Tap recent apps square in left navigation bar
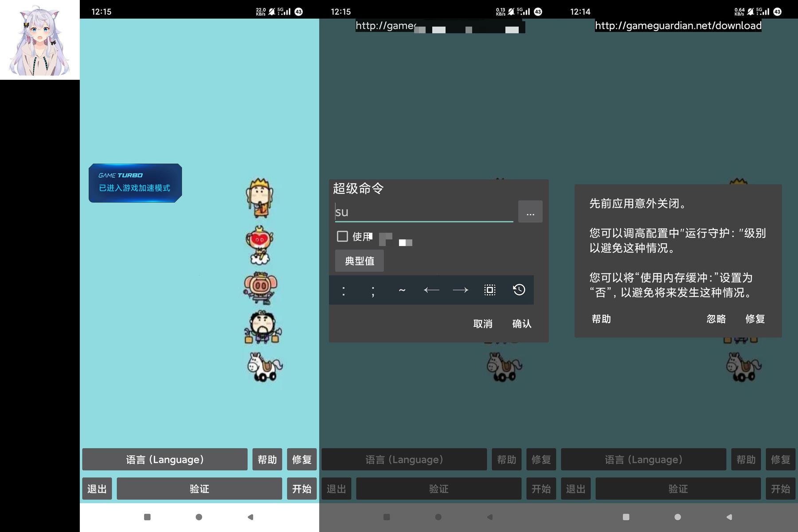The width and height of the screenshot is (798, 532). [x=148, y=517]
